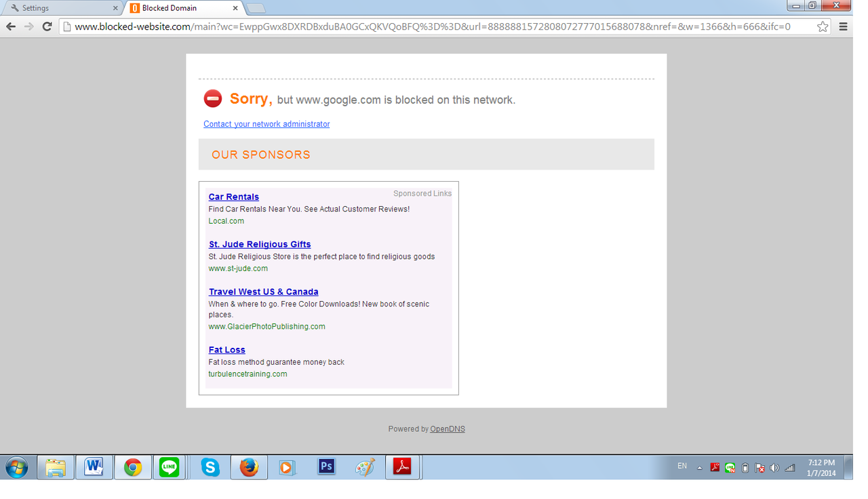The height and width of the screenshot is (499, 868).
Task: Click the Local.com URL text
Action: point(226,221)
